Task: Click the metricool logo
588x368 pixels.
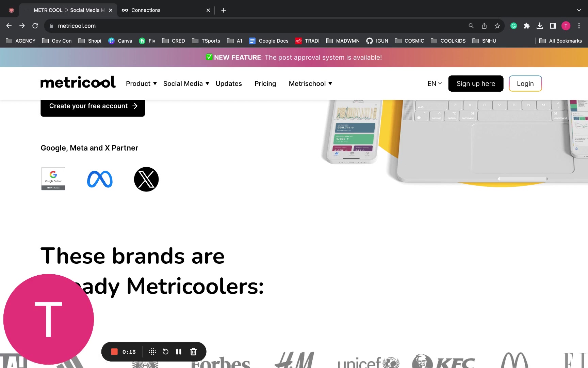Action: coord(78,83)
